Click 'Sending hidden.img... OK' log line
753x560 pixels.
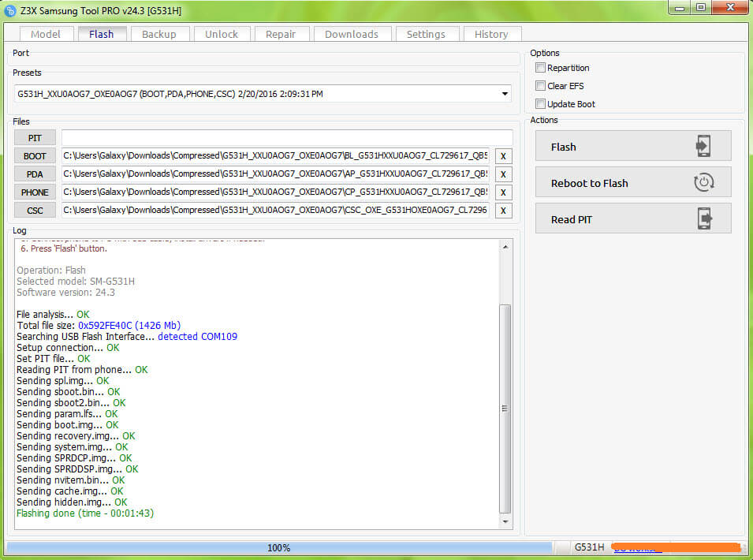72,502
